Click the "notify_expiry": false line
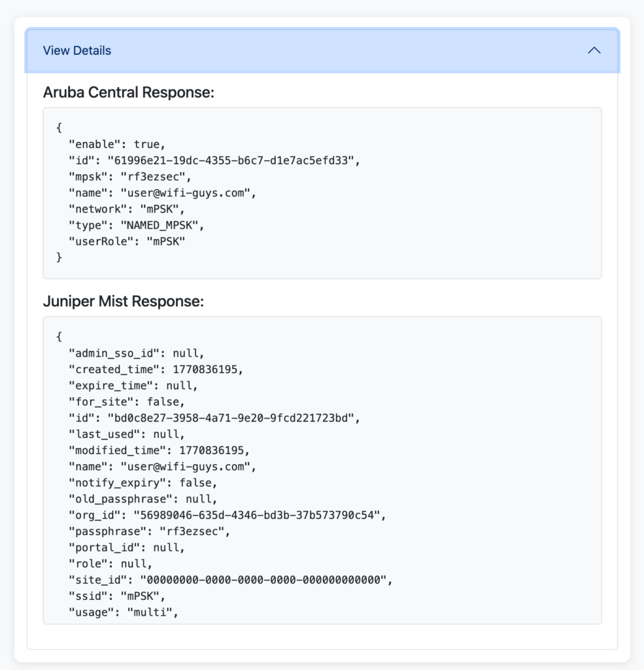The height and width of the screenshot is (670, 644). point(143,482)
